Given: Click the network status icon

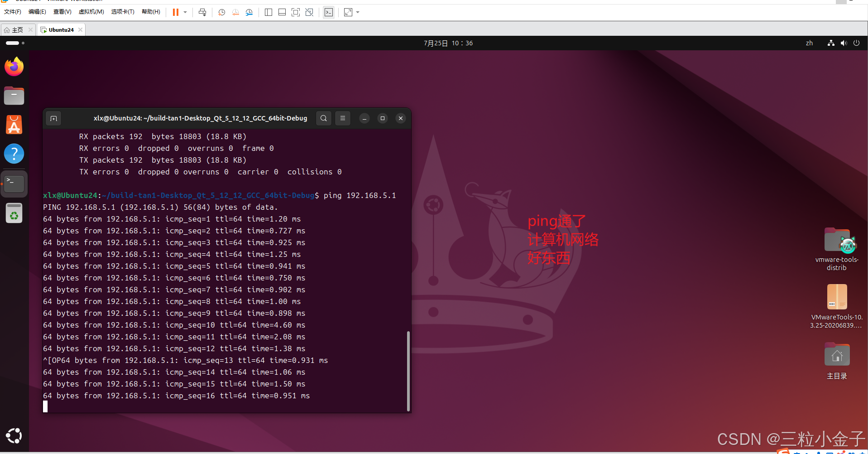Looking at the screenshot, I should pyautogui.click(x=831, y=43).
